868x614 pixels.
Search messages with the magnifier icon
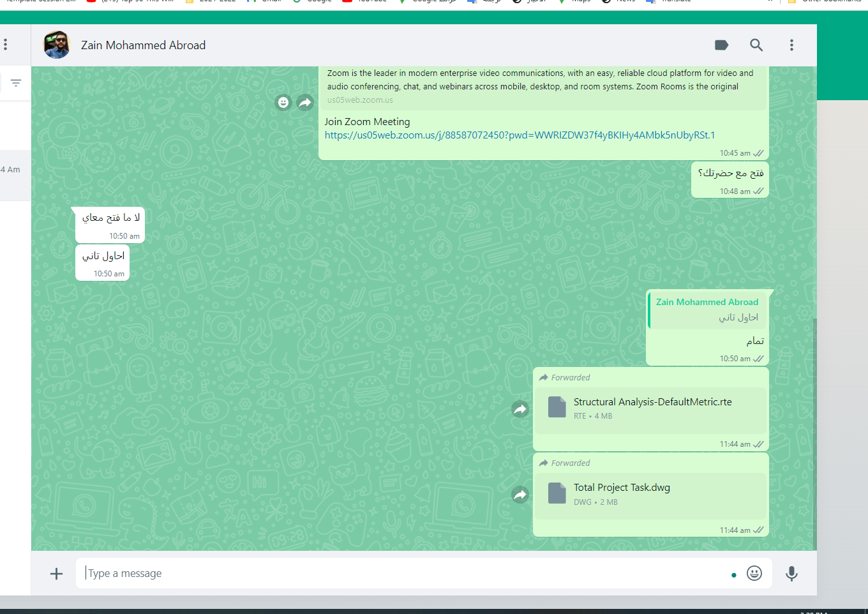tap(756, 45)
